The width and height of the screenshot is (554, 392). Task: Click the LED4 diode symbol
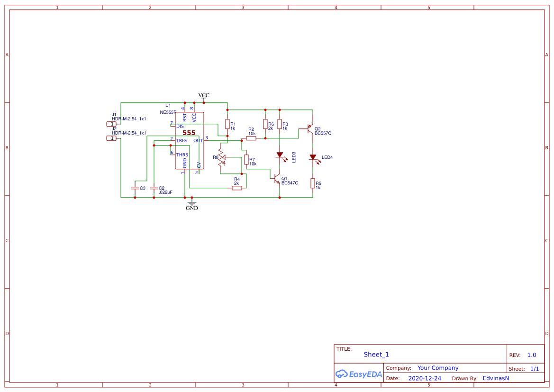tap(313, 157)
